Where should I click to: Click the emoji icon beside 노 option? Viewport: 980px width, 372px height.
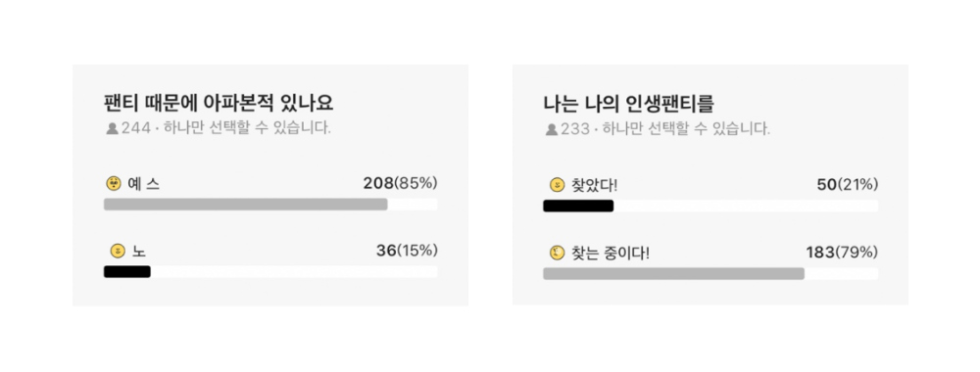click(x=117, y=251)
